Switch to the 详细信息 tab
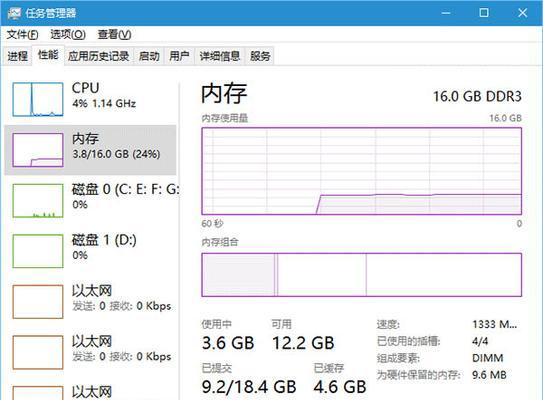Viewport: 543px width, 400px height. coord(220,56)
